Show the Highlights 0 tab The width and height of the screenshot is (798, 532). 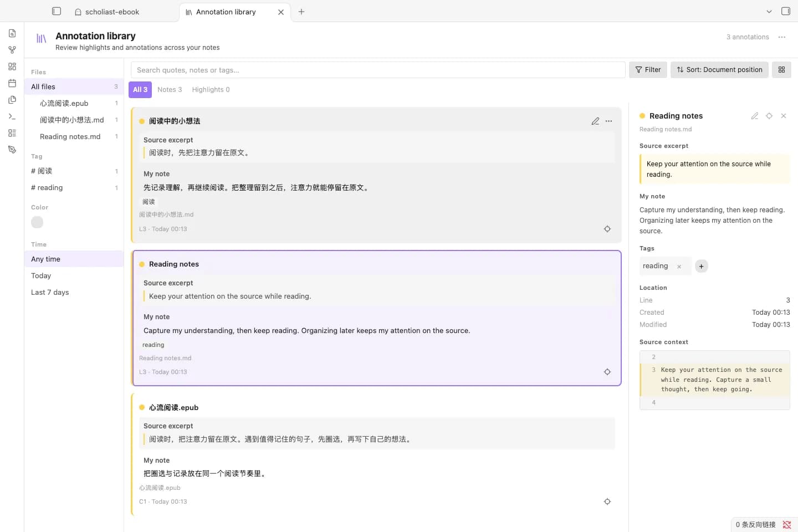click(211, 90)
